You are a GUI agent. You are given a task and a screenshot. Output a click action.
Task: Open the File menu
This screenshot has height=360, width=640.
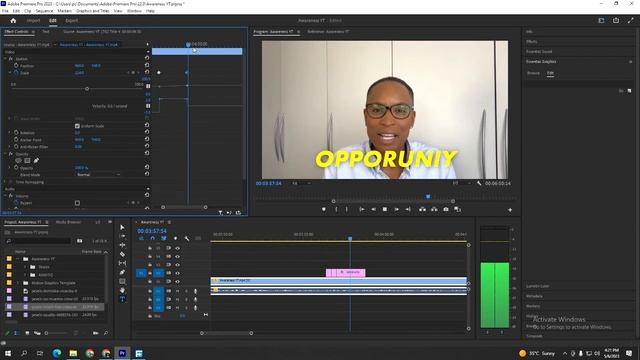click(5, 11)
